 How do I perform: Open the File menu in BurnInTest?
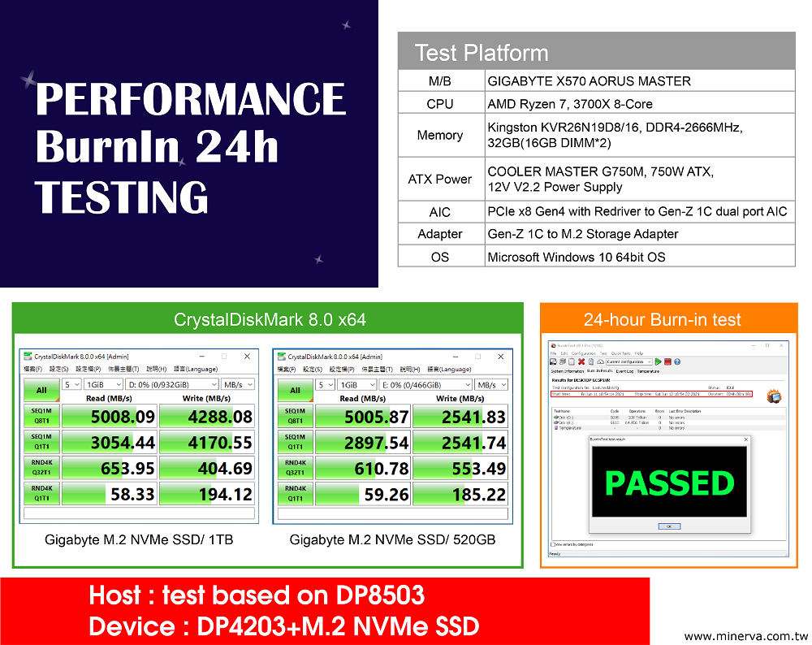point(554,353)
